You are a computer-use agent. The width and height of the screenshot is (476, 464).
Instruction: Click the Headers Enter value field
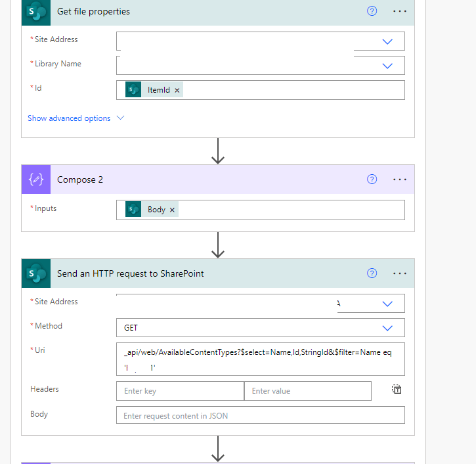click(x=308, y=391)
